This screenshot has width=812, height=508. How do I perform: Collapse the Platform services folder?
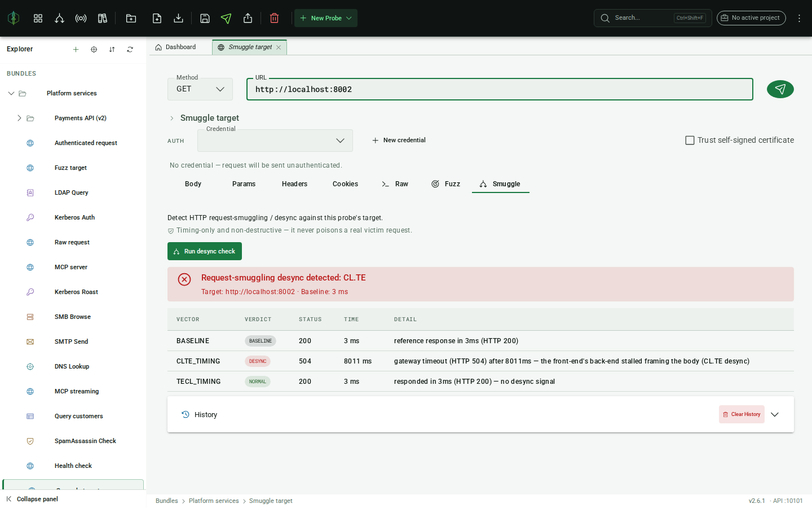[x=11, y=93]
